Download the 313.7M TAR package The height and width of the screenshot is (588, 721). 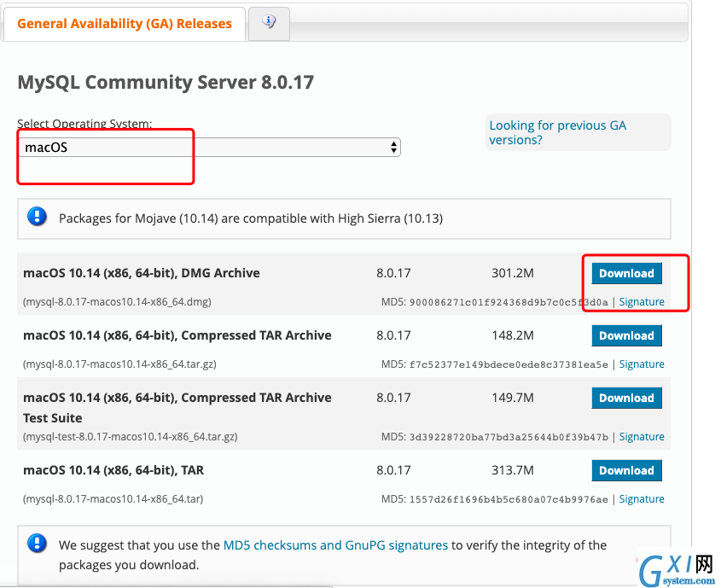[626, 470]
